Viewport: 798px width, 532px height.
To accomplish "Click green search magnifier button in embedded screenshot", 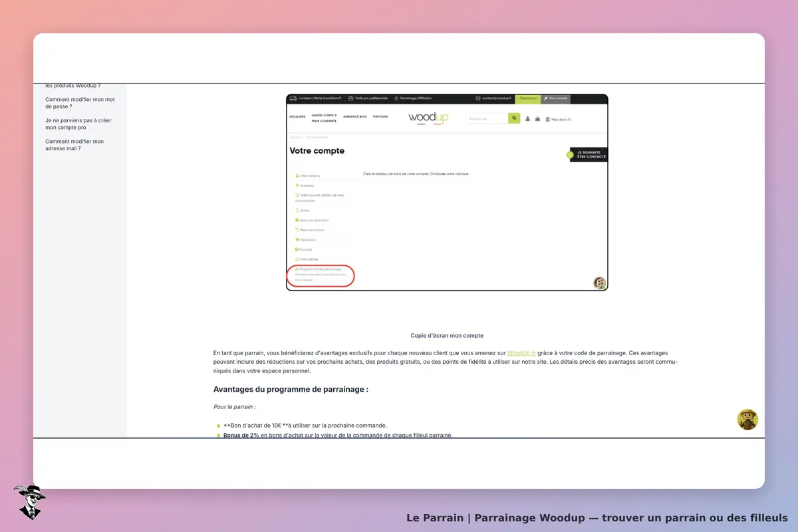I will pos(514,118).
